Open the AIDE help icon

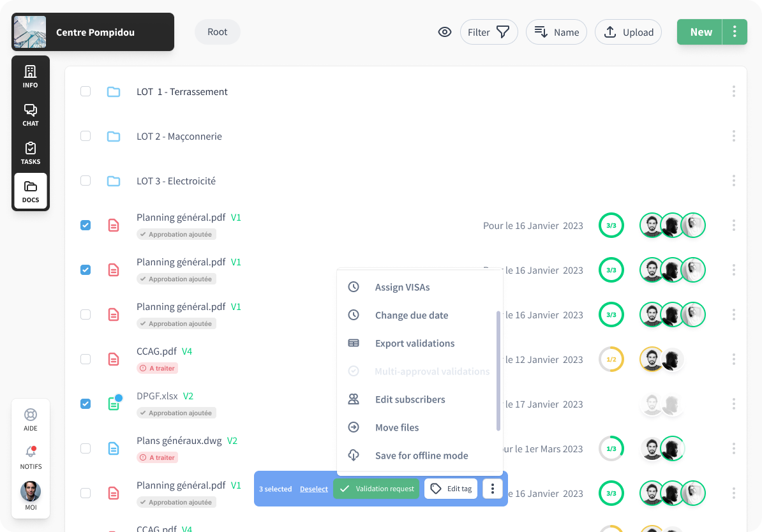(x=30, y=420)
